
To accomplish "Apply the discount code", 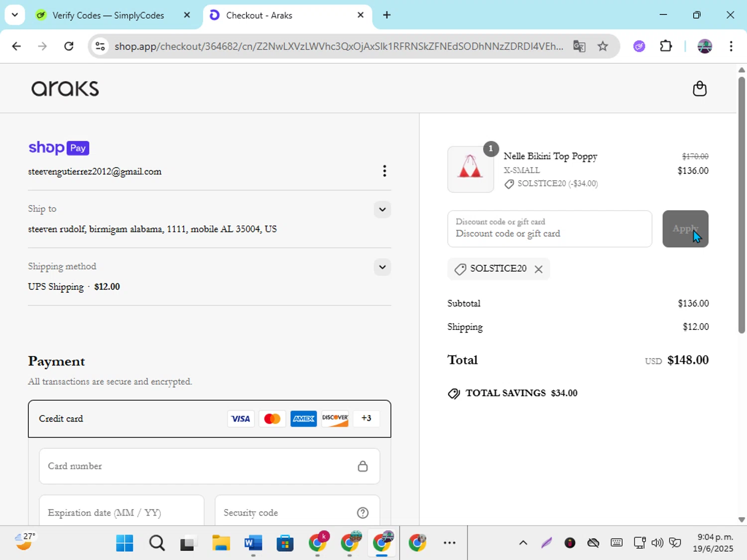I will (685, 229).
